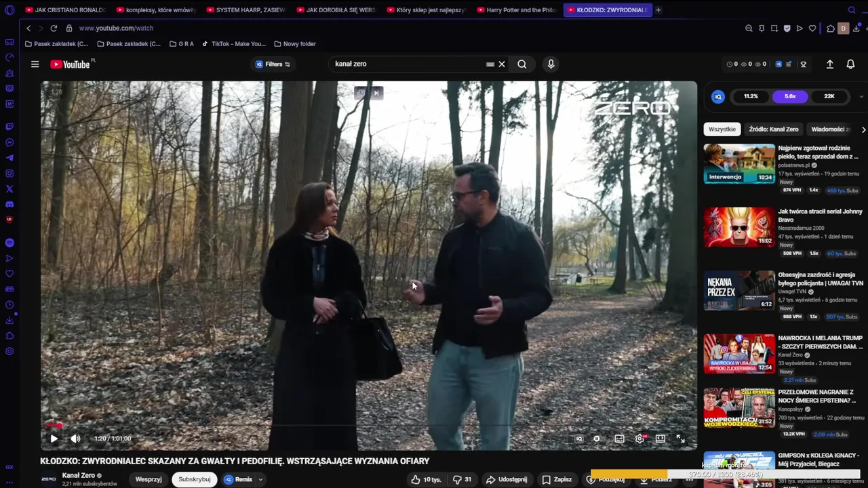Select the 'Wiadomości' chip
The width and height of the screenshot is (868, 488).
pyautogui.click(x=831, y=129)
